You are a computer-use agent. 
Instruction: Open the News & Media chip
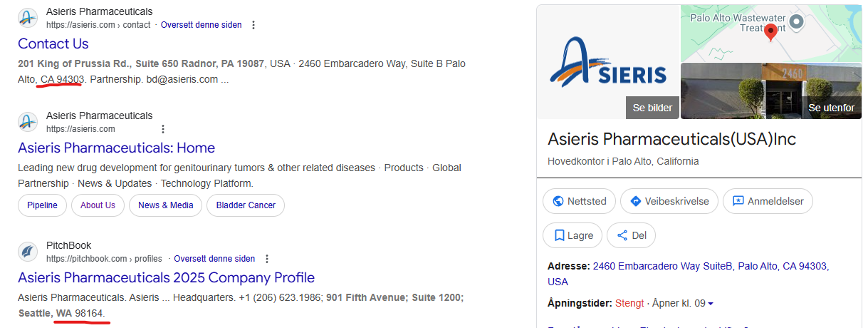166,205
